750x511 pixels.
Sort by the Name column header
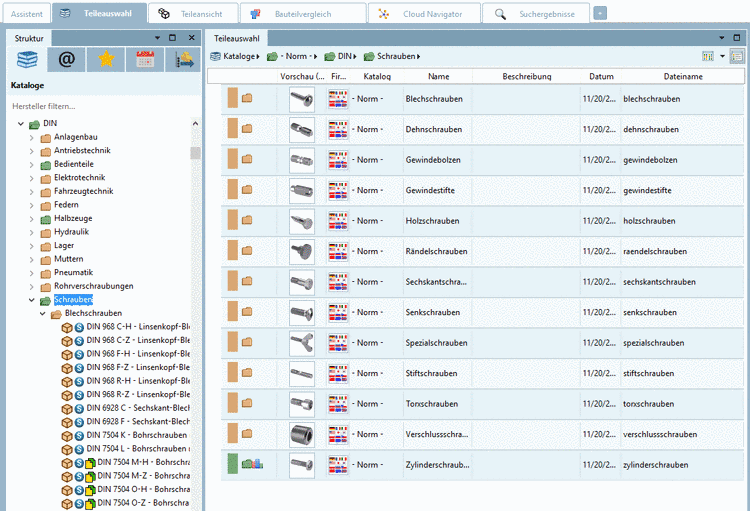point(439,77)
